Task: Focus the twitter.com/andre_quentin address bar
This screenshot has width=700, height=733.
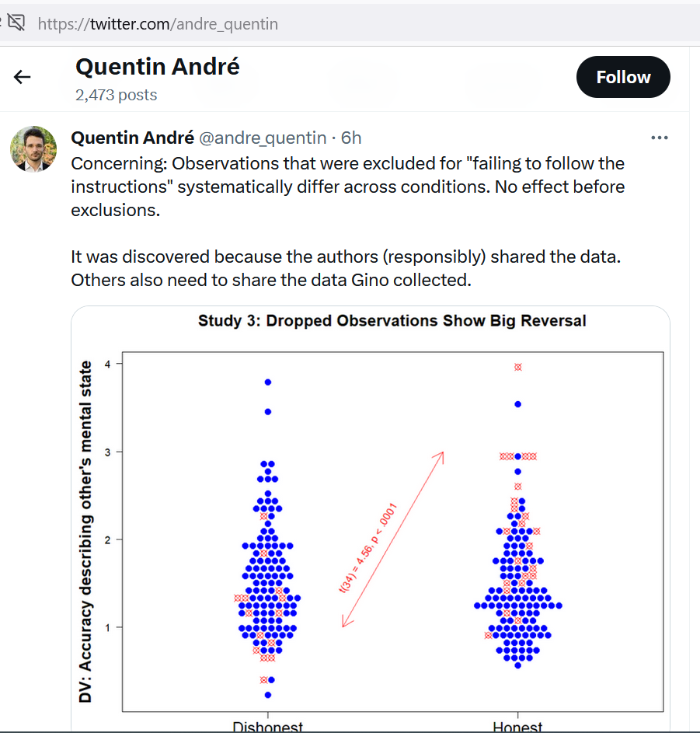Action: pyautogui.click(x=158, y=24)
